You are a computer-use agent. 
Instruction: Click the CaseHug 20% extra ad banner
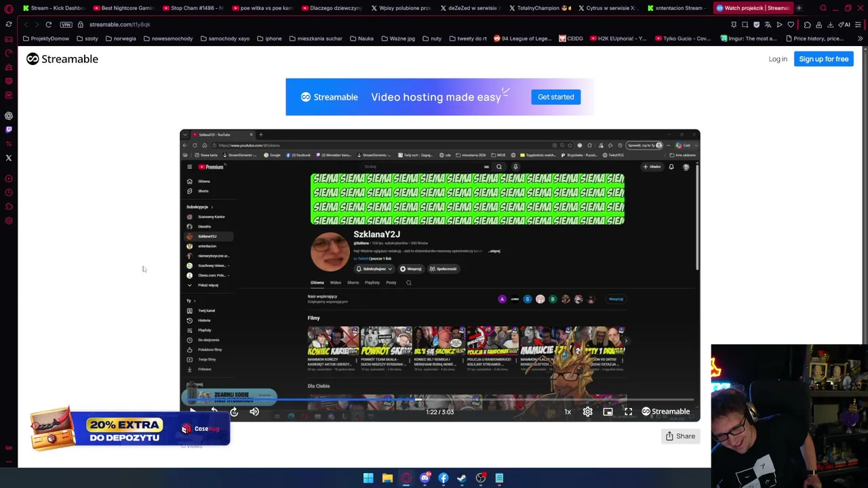(130, 428)
